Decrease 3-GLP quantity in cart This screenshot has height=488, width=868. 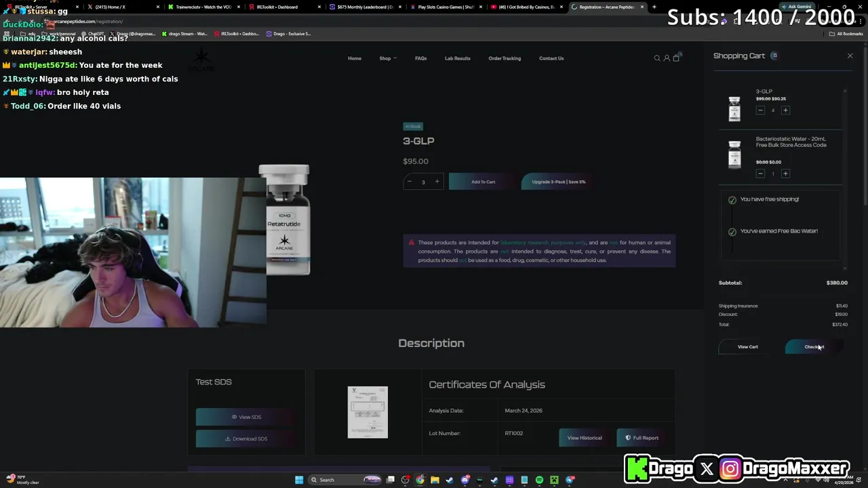pos(760,110)
